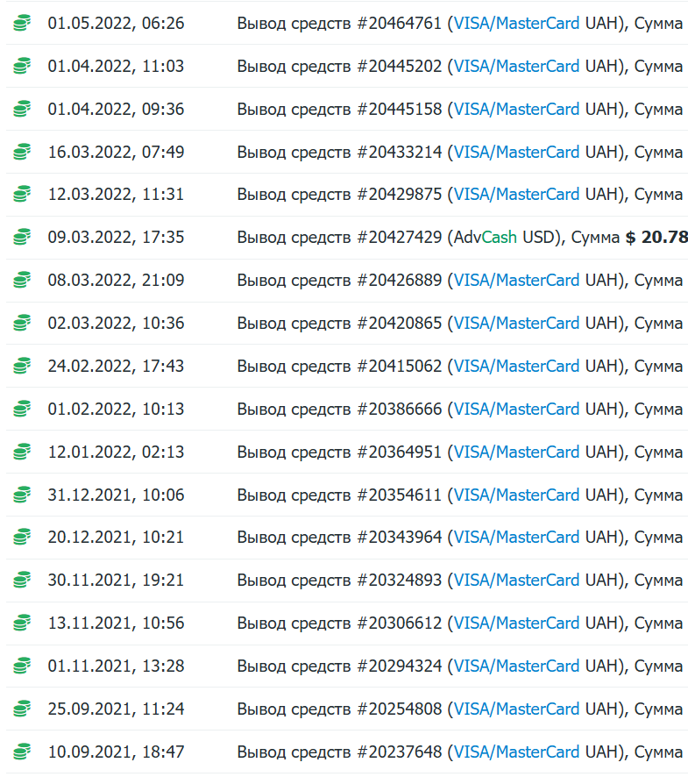This screenshot has width=688, height=784.
Task: Click the coin icon beside 12.01.2022, 02:13
Action: tap(22, 453)
